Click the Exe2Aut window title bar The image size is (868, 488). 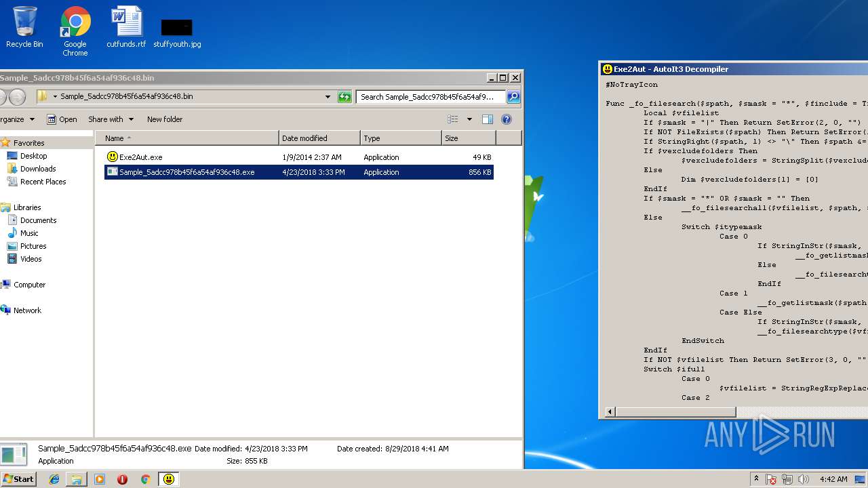[x=734, y=68]
